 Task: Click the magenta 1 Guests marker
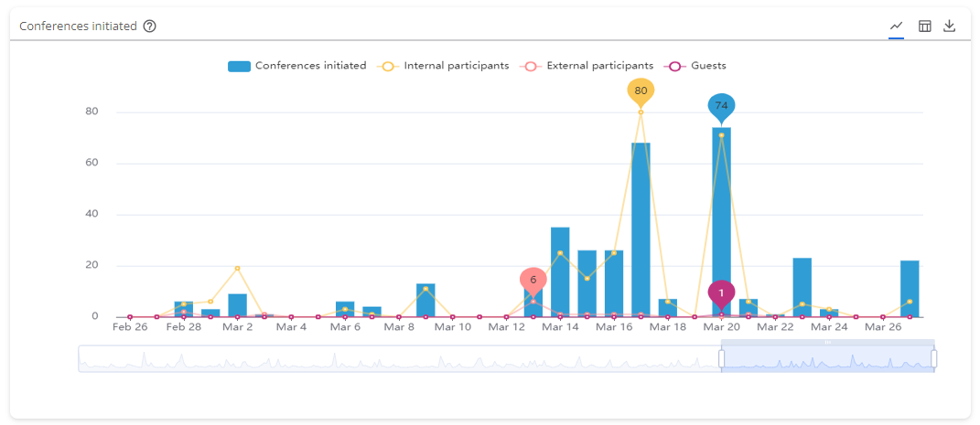721,293
